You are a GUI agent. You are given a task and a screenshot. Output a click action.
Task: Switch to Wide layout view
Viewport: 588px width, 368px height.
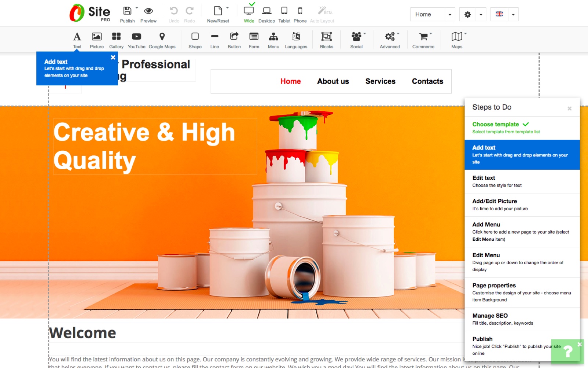249,11
